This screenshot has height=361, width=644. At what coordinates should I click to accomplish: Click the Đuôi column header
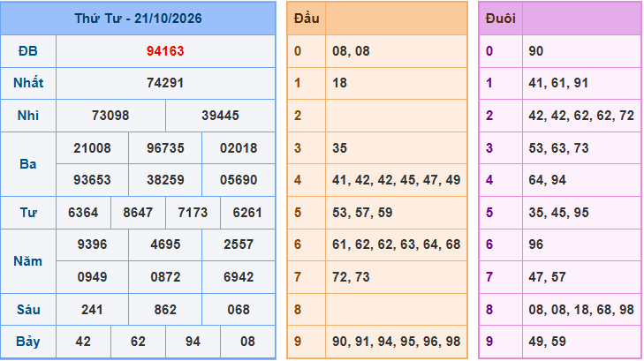pos(500,19)
